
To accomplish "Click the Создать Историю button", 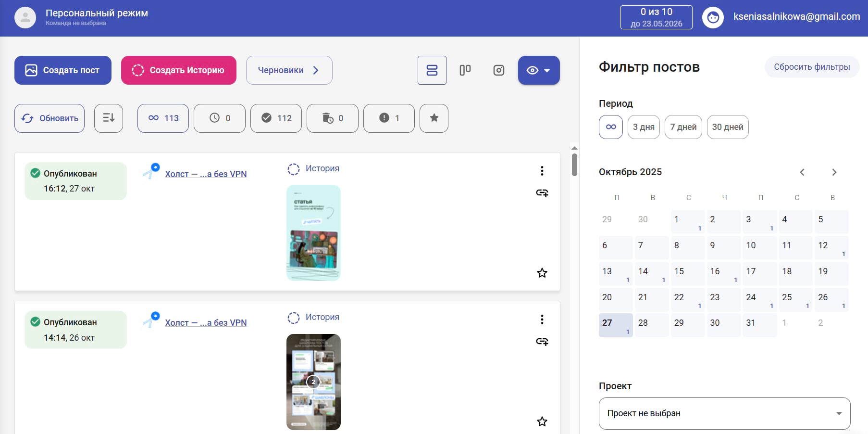I will coord(178,70).
